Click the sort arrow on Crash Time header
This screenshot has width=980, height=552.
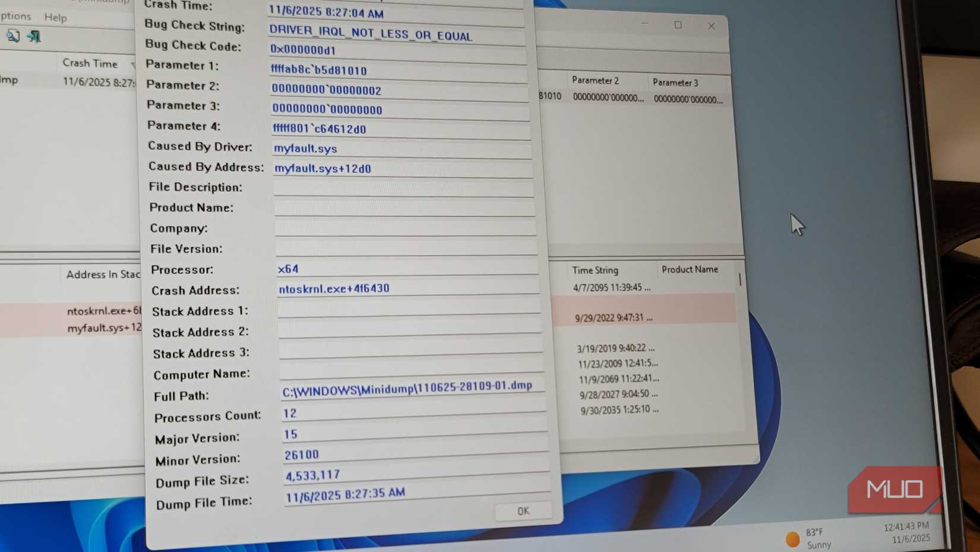(132, 64)
